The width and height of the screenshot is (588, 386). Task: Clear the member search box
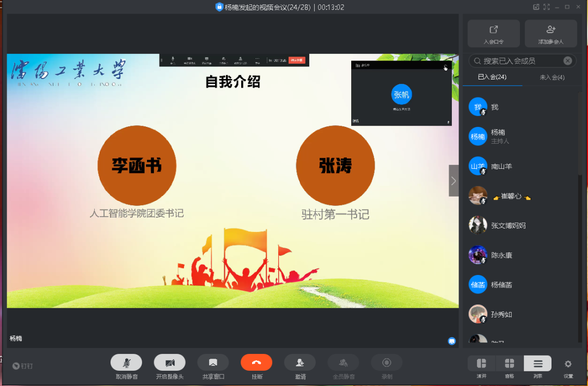[568, 61]
